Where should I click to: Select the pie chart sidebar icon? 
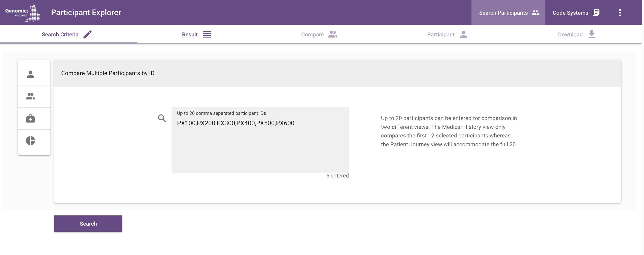click(31, 141)
